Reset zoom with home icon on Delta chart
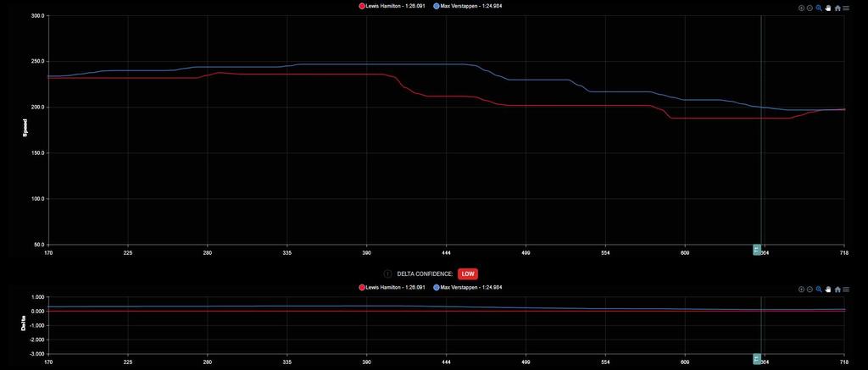This screenshot has height=370, width=868. click(837, 290)
